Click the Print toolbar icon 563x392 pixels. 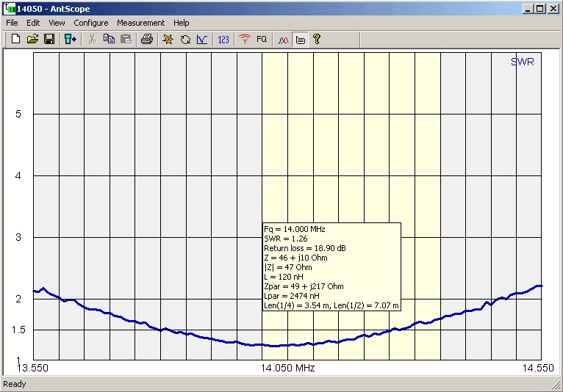146,40
